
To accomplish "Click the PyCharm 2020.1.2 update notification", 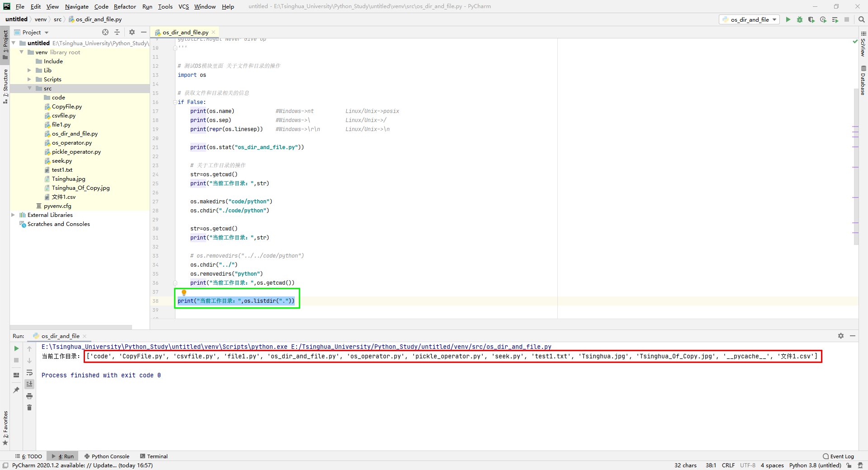I will [82, 465].
